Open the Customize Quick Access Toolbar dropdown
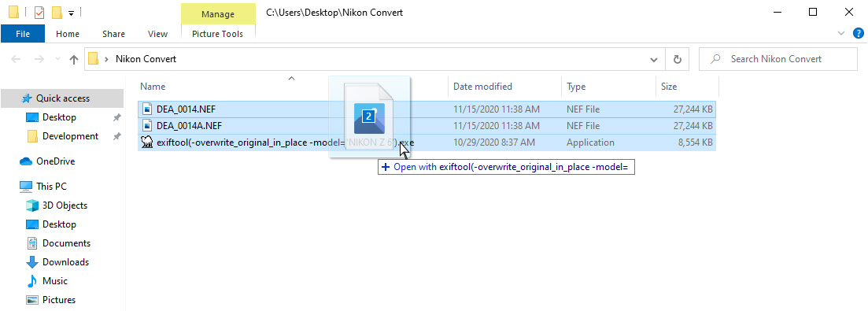The width and height of the screenshot is (868, 311). pyautogui.click(x=72, y=13)
